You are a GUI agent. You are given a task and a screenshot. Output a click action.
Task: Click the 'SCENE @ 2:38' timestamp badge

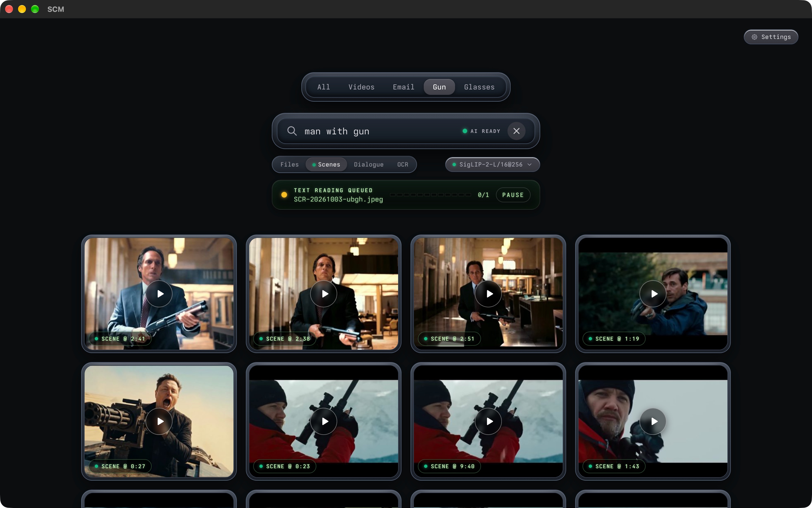pyautogui.click(x=285, y=339)
